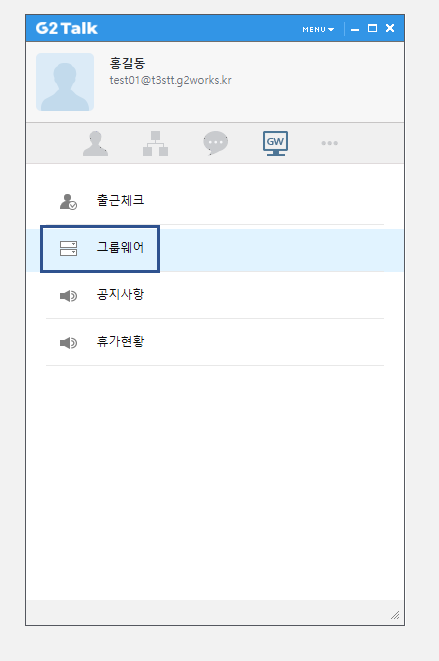Show more options via three-dots icon

click(329, 143)
